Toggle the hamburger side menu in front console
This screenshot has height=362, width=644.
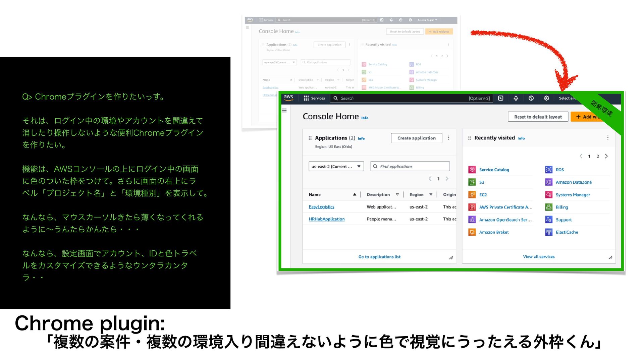click(x=284, y=110)
